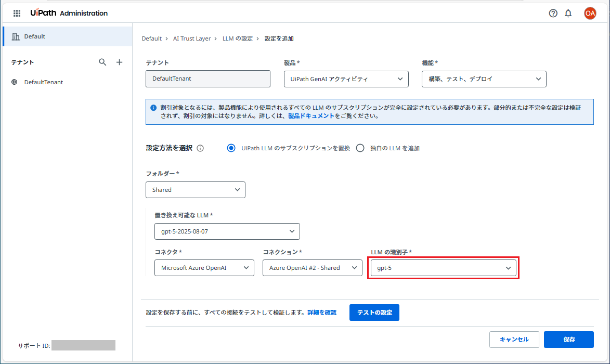Screen dimensions: 610x364
Task: Go to AI Trust Layer breadcrumb
Action: click(192, 38)
